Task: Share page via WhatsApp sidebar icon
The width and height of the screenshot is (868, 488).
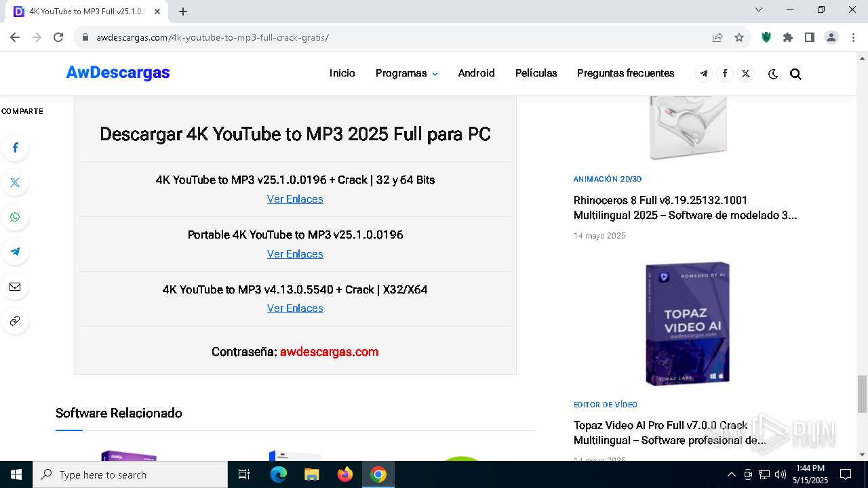Action: click(15, 217)
